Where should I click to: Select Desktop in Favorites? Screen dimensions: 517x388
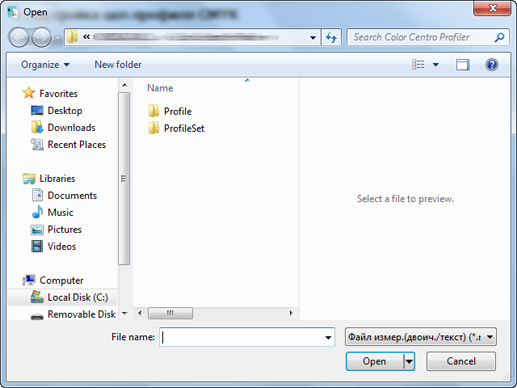[x=65, y=111]
